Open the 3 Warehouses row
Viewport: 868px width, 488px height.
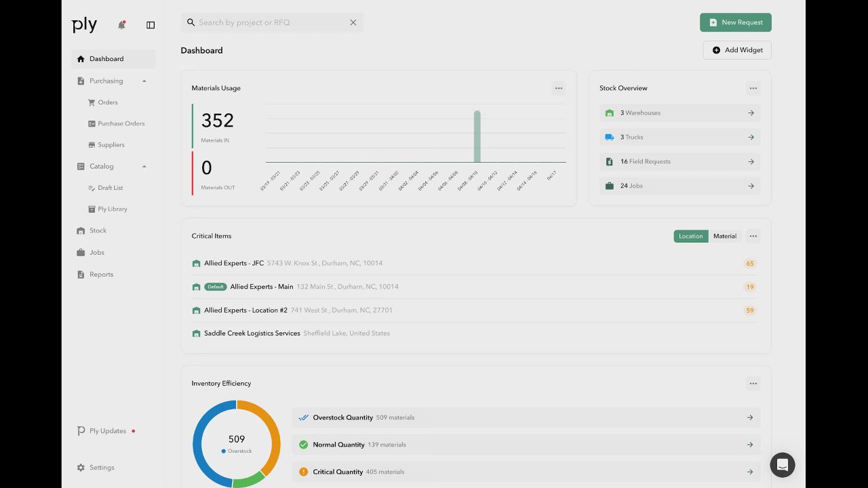pos(679,113)
